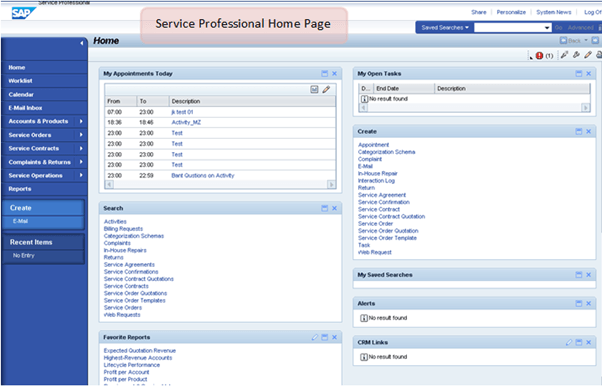Minimize the Search tile
602x387 pixels.
tap(324, 208)
